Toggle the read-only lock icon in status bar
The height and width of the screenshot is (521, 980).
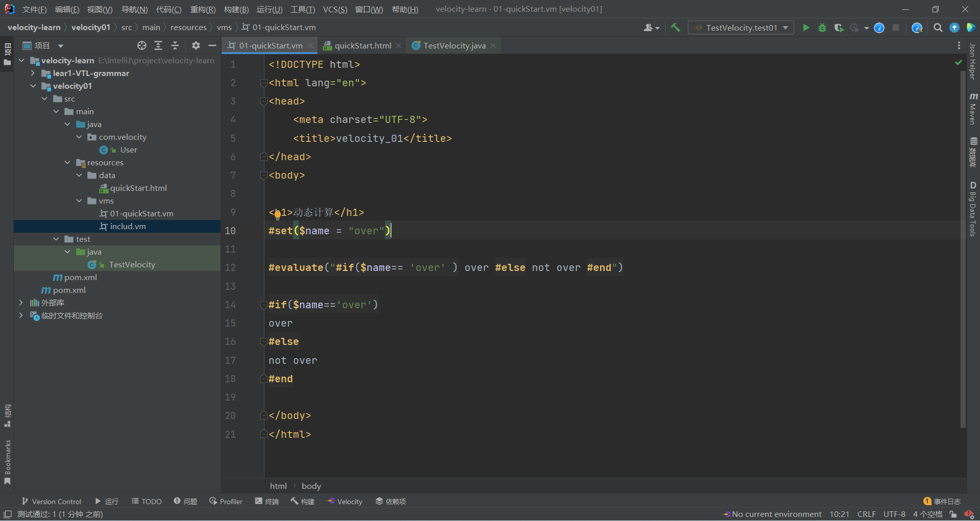(x=953, y=514)
